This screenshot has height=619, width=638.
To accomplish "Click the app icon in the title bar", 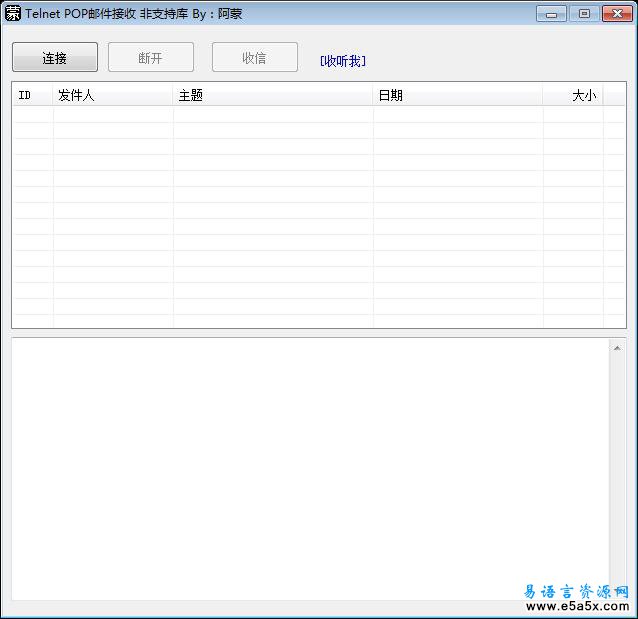I will point(13,13).
